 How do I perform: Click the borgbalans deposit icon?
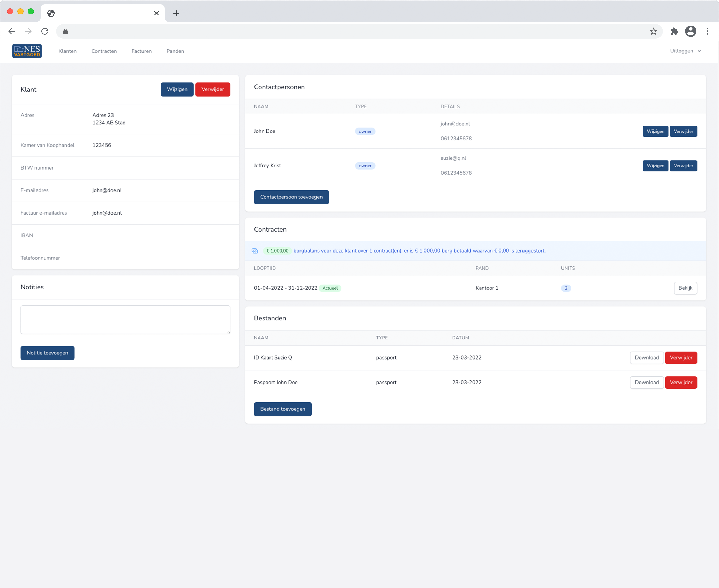[x=255, y=251]
